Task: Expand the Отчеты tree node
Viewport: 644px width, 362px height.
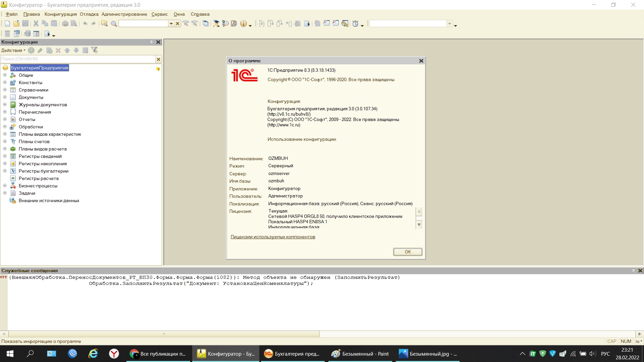Action: [x=5, y=119]
